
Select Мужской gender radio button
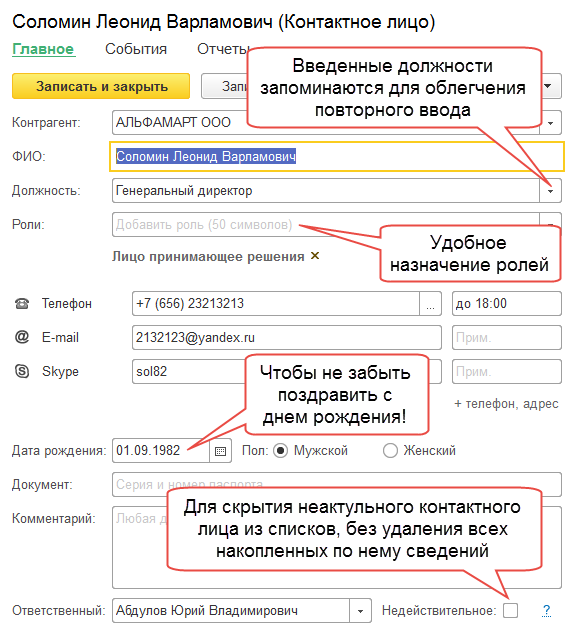pyautogui.click(x=280, y=451)
